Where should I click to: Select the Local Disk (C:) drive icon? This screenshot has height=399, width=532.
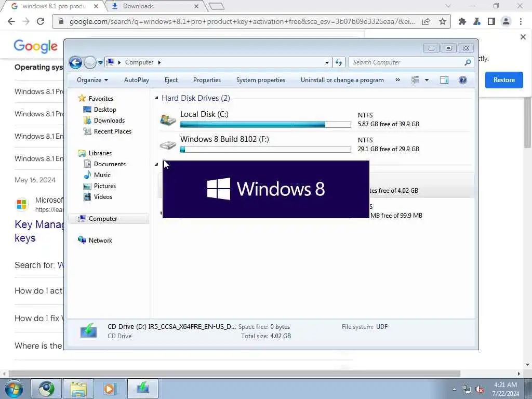click(x=168, y=119)
